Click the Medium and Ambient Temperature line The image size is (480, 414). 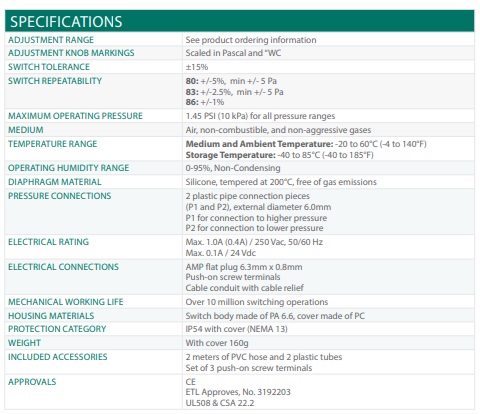[x=306, y=144]
